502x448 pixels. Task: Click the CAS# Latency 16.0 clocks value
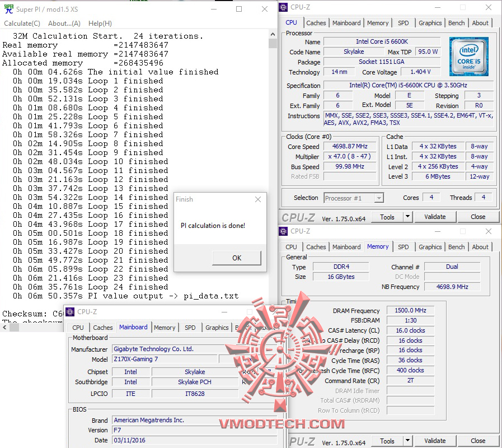click(410, 330)
